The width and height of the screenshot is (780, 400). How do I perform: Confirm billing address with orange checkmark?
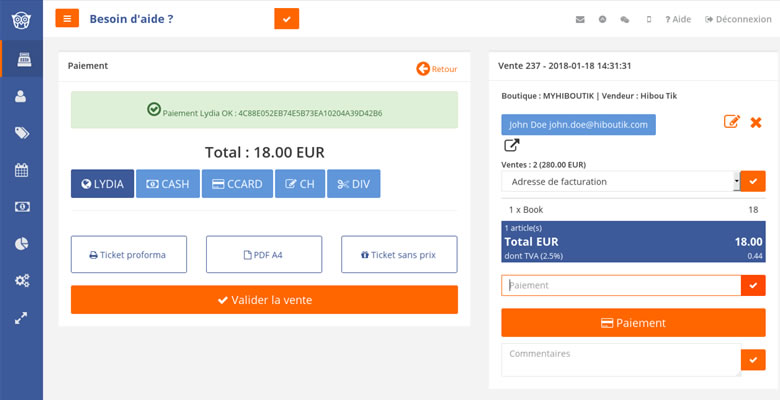coord(753,182)
